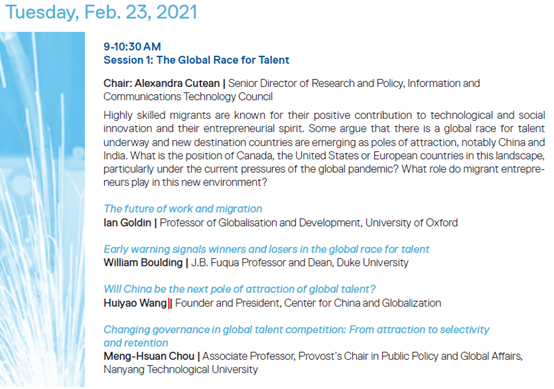Open Changing governance in global talent competition talk
The width and height of the screenshot is (554, 389).
click(296, 336)
